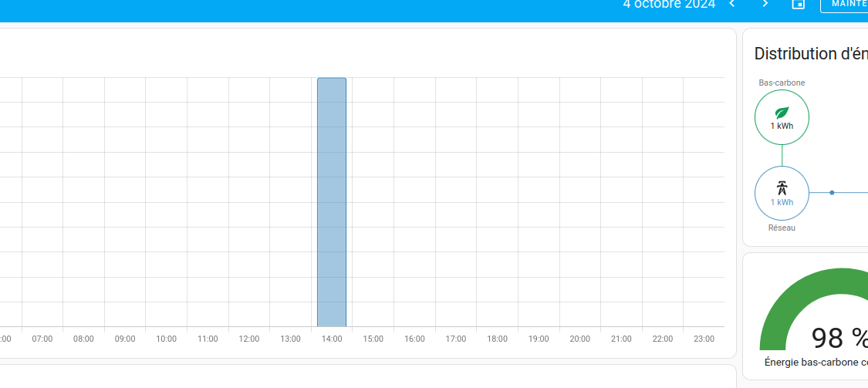Screen dimensions: 868x388
Task: Select the Bas-carbone 1 kWh circle
Action: pyautogui.click(x=782, y=117)
